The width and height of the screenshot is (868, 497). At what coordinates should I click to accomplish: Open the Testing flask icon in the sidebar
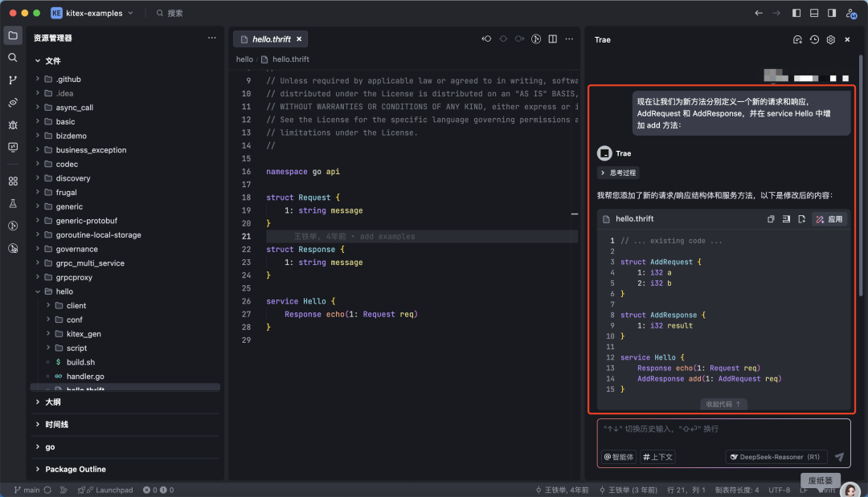coord(13,204)
